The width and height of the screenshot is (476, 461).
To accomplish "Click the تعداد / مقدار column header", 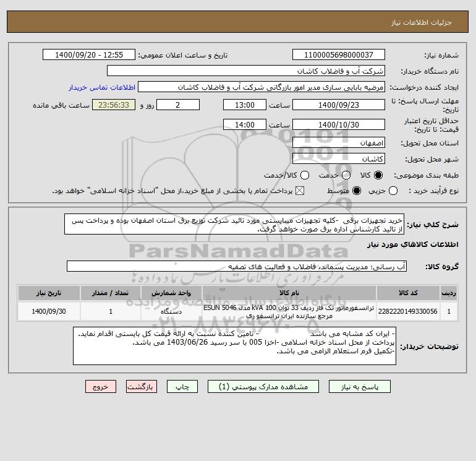I will coord(111,293).
